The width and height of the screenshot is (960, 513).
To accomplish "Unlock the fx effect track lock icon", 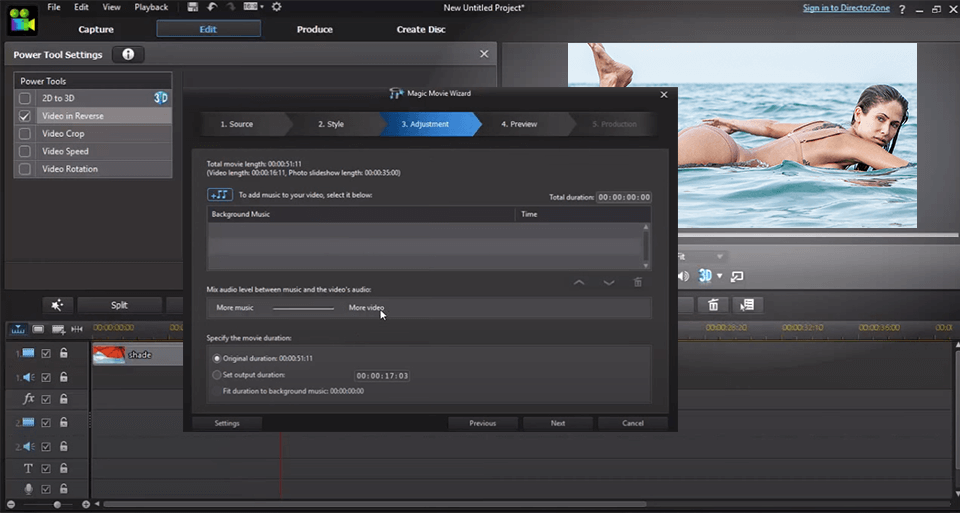I will pos(63,399).
